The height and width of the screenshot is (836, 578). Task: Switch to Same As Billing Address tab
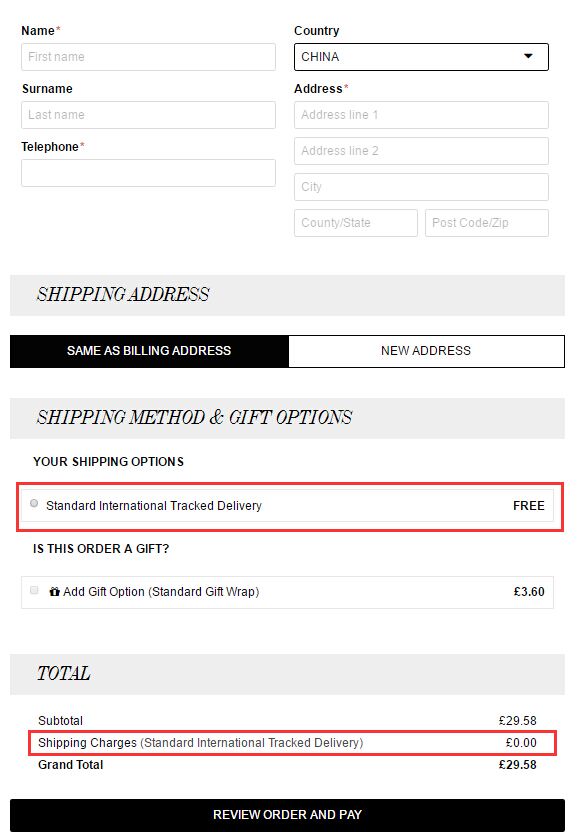click(x=149, y=351)
